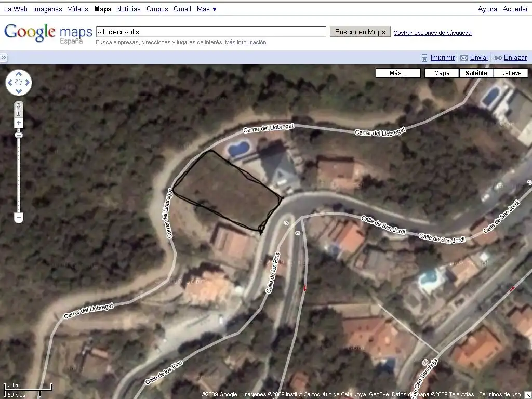
Task: Open Grupos in top navigation
Action: click(157, 9)
